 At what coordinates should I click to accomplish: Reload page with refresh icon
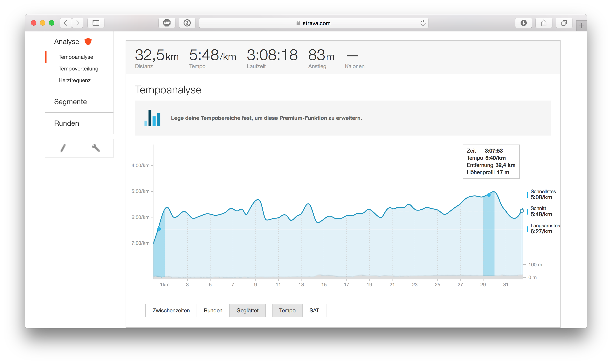[423, 23]
